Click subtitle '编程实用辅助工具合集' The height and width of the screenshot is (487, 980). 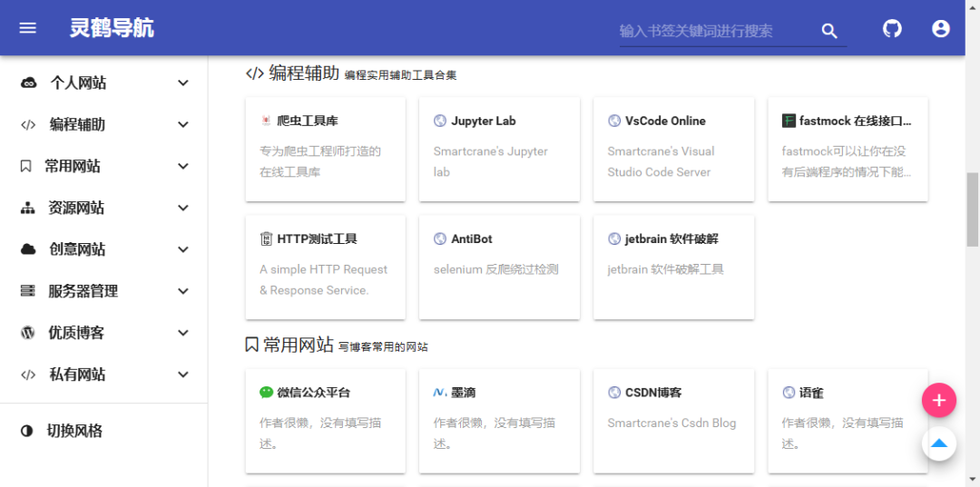coord(401,75)
